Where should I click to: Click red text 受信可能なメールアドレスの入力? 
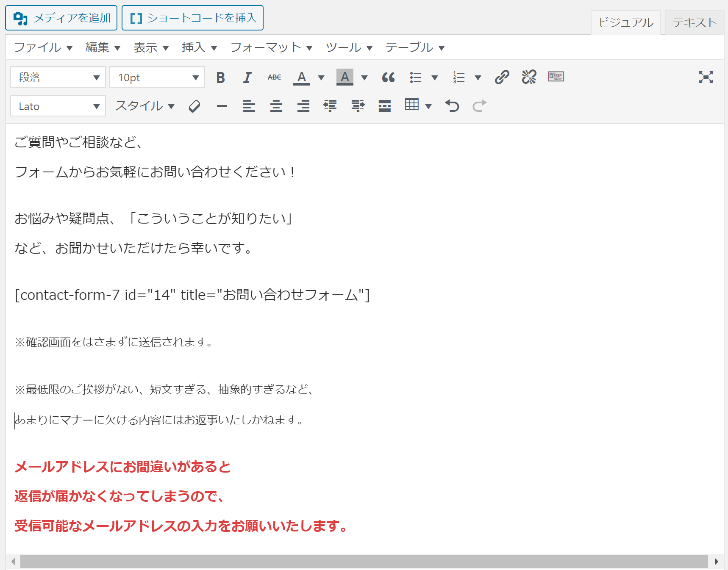click(x=181, y=526)
